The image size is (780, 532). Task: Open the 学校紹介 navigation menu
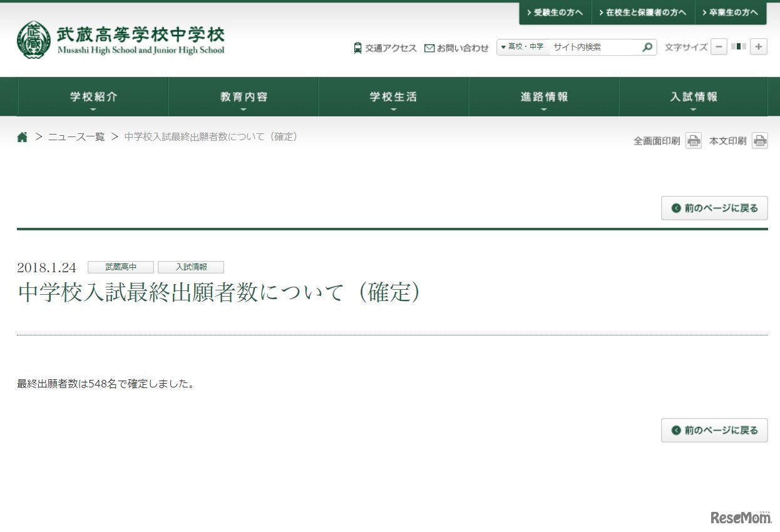click(93, 96)
